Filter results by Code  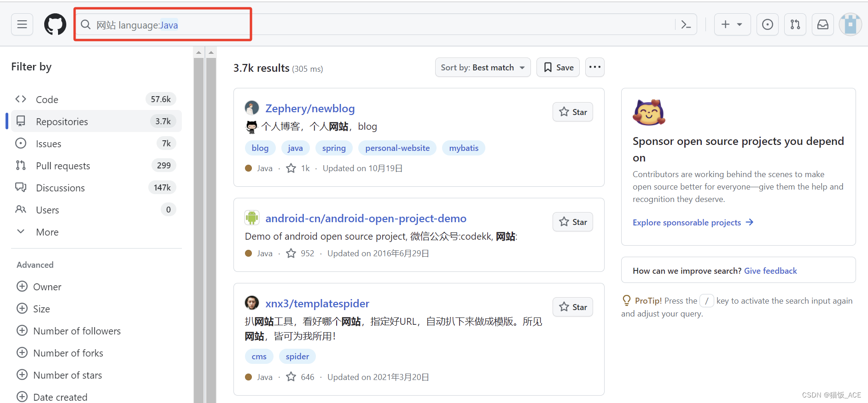[96, 99]
